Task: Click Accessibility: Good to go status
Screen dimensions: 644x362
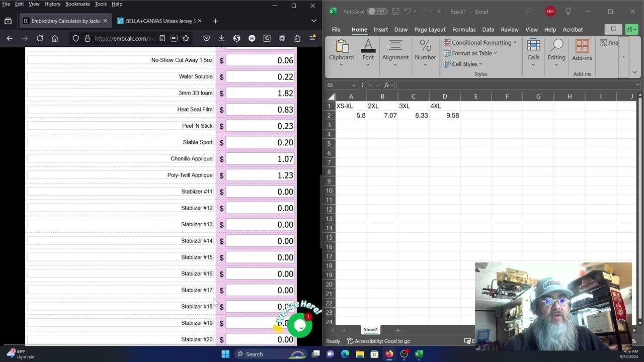Action: (x=378, y=341)
